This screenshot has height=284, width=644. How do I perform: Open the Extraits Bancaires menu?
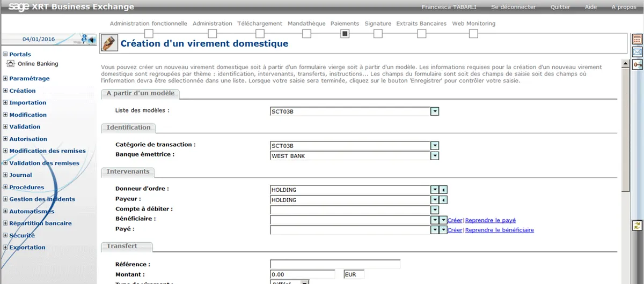pyautogui.click(x=421, y=24)
